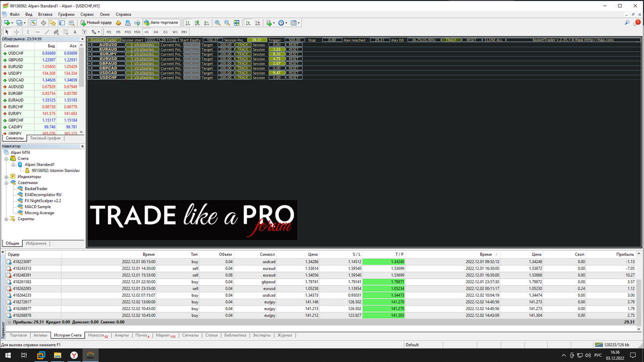The image size is (644, 362).
Task: Toggle the Navigator toolbar icon
Action: click(x=52, y=22)
